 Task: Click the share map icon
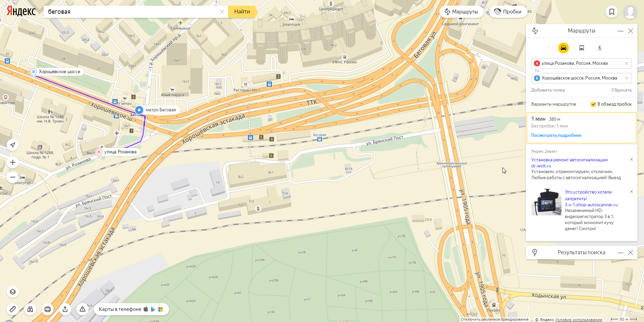pos(65,309)
